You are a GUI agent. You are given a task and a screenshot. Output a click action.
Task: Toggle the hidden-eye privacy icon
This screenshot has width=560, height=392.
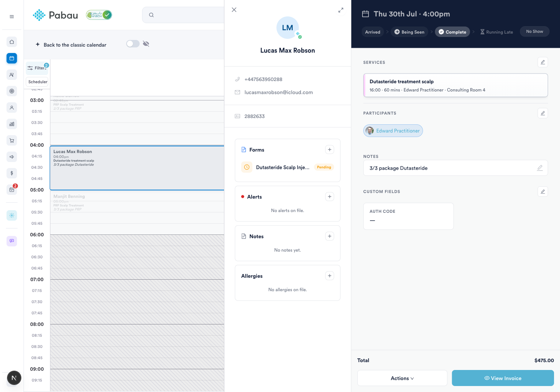(x=146, y=44)
